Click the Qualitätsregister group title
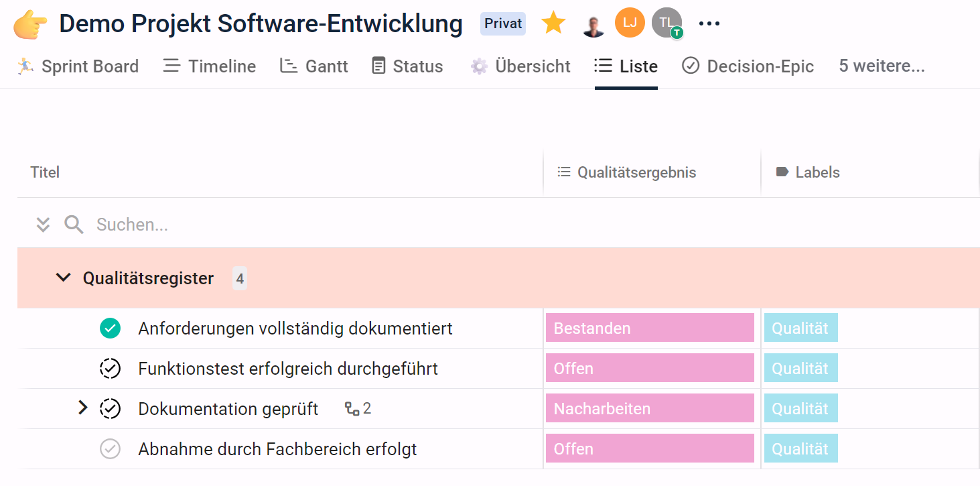Image resolution: width=980 pixels, height=486 pixels. [148, 278]
